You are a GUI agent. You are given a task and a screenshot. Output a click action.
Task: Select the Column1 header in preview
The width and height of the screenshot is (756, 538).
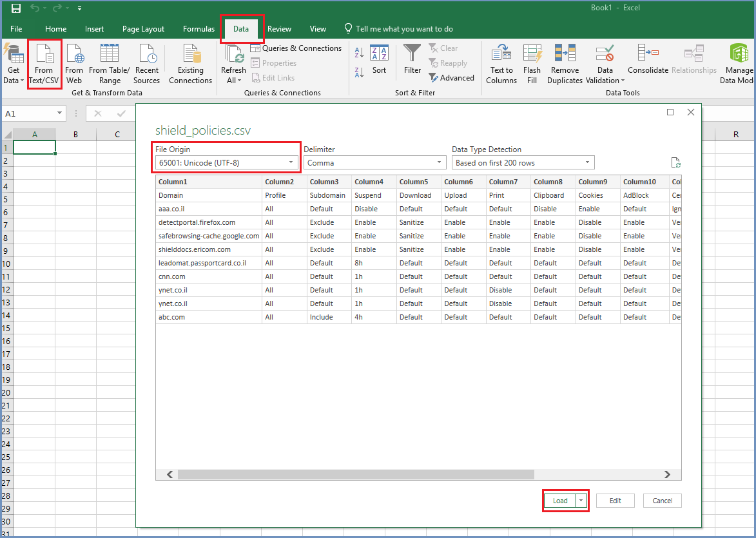[x=209, y=182]
